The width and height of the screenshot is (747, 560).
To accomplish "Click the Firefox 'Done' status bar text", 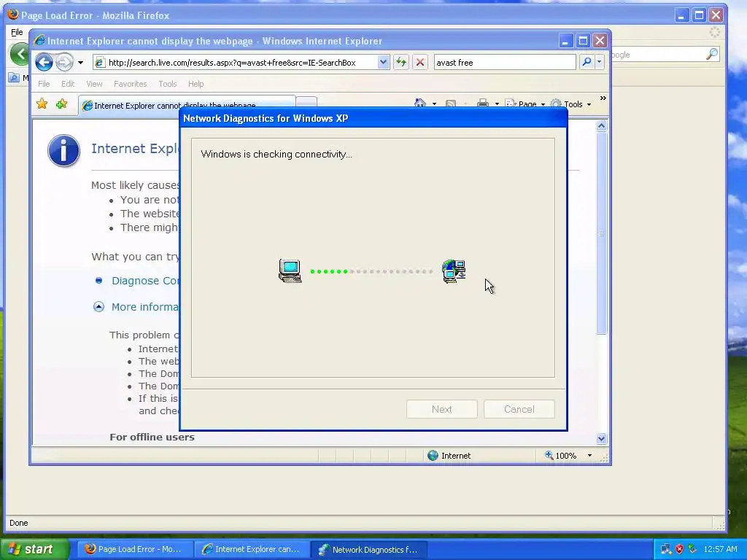I will point(18,523).
